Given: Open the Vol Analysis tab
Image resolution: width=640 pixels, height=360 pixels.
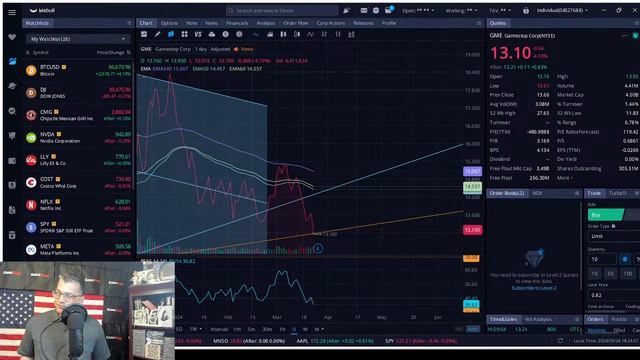Looking at the screenshot, I should pos(538,319).
